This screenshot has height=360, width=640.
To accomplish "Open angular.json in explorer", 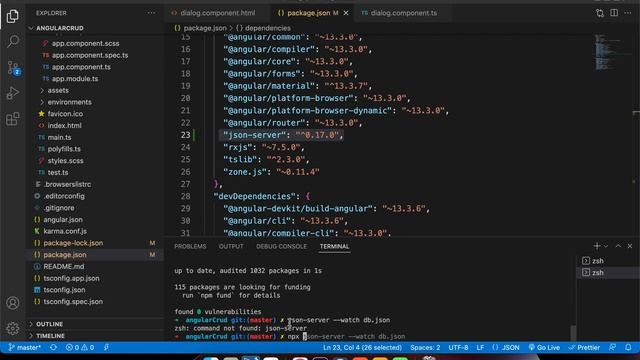I will (x=63, y=220).
